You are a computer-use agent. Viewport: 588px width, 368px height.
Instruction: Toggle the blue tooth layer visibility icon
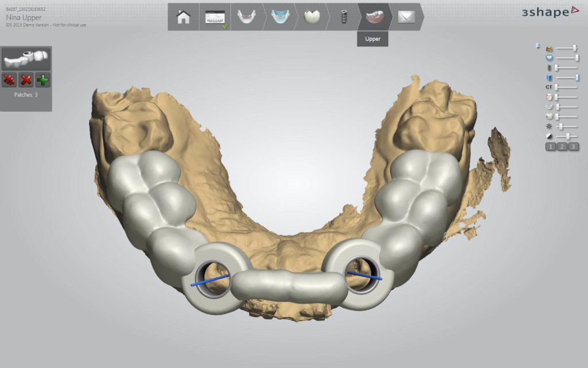(549, 57)
